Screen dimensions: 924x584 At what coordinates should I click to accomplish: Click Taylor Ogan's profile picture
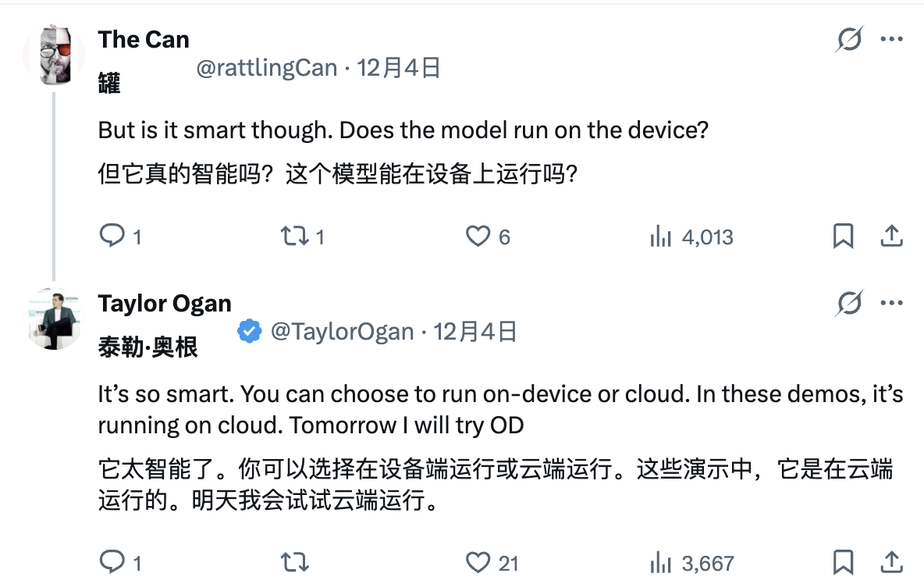click(53, 319)
